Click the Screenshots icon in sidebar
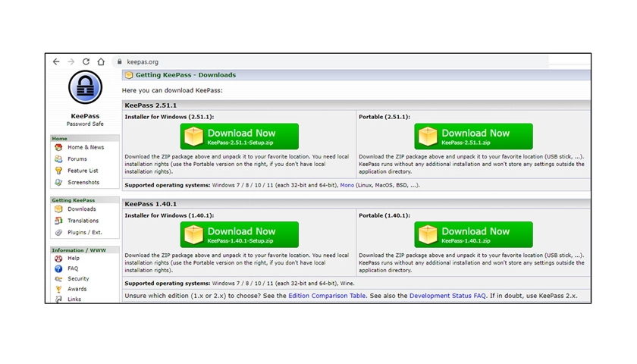 tap(58, 183)
